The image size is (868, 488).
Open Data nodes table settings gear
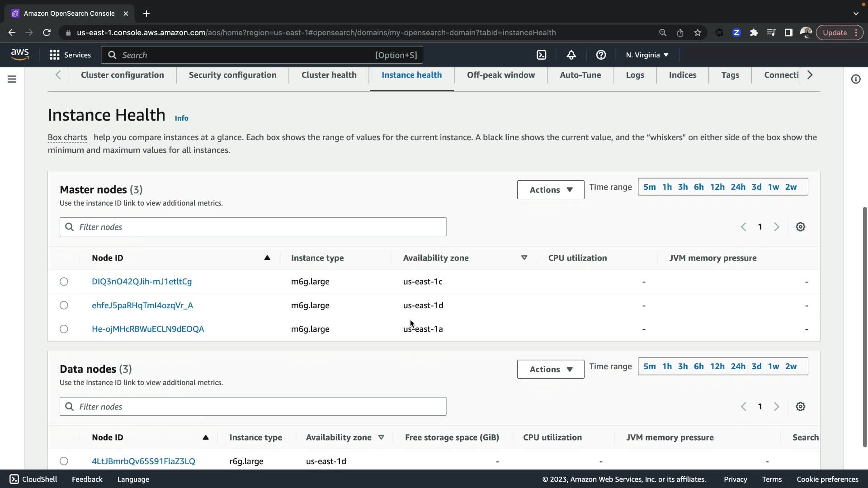pos(800,406)
